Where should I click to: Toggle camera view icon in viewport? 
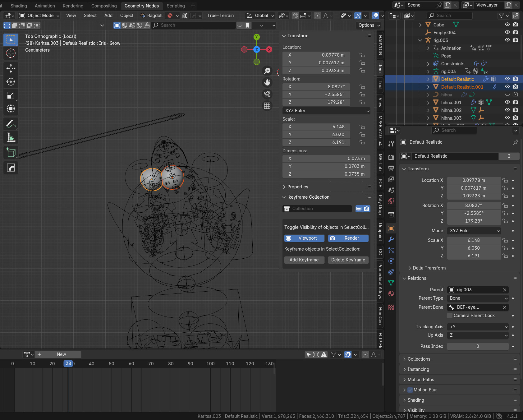267,94
